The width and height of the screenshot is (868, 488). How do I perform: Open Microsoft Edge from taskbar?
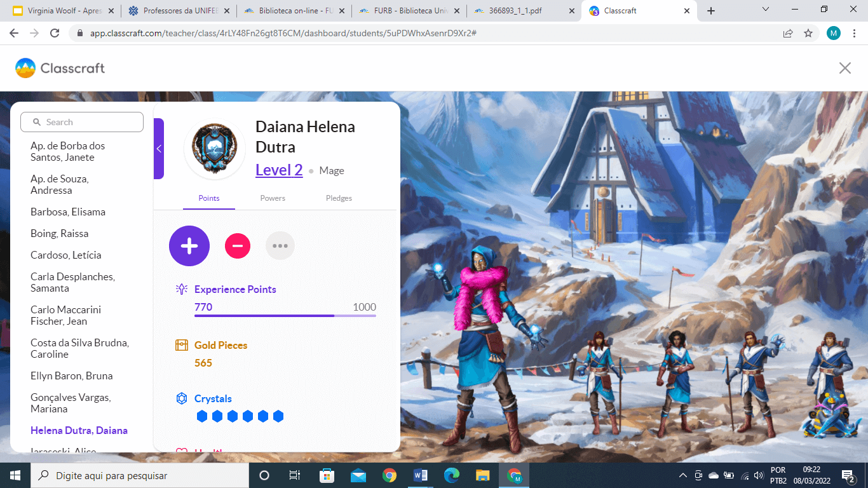click(x=452, y=475)
